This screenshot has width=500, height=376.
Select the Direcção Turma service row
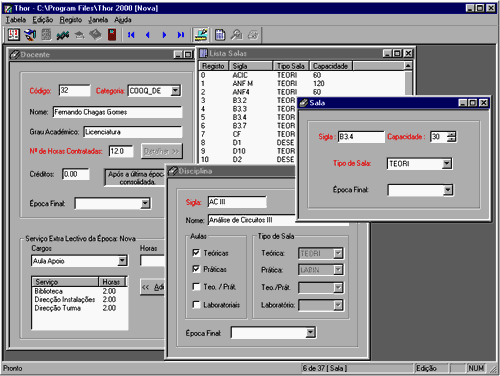pyautogui.click(x=79, y=308)
